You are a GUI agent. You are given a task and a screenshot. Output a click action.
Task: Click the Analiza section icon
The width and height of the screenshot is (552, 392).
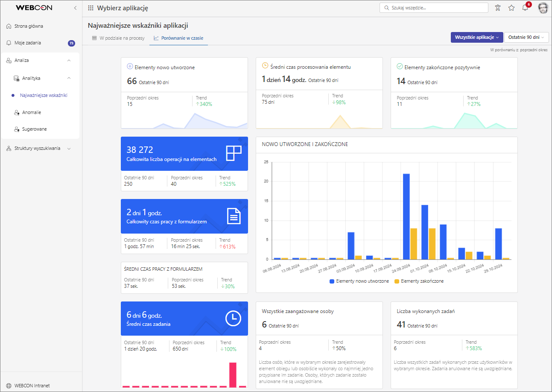9,61
